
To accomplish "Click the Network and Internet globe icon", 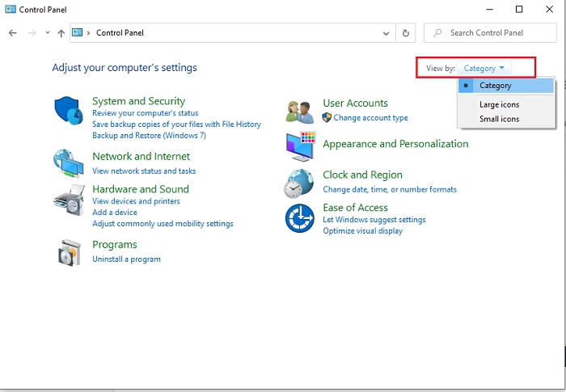I will 68,163.
